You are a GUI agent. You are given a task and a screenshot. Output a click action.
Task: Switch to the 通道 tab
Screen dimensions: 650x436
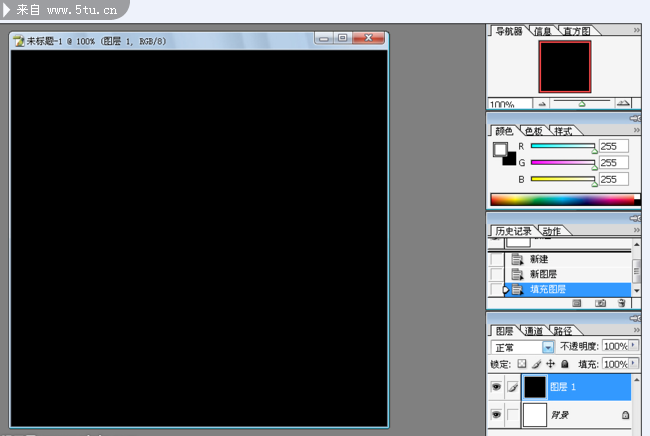533,331
